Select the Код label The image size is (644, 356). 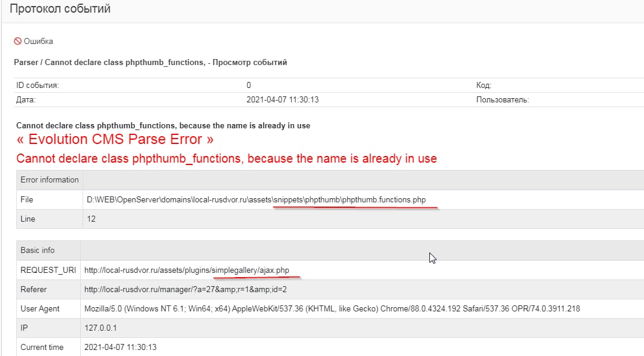[x=484, y=86]
